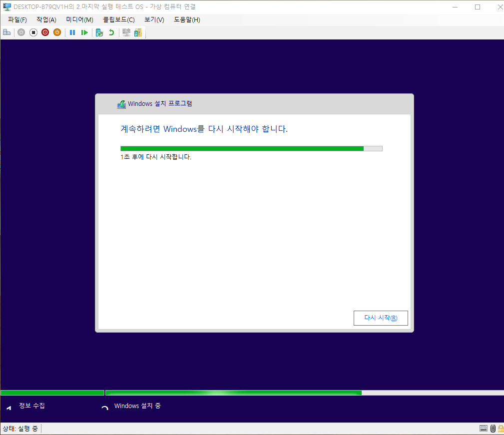Image resolution: width=504 pixels, height=435 pixels.
Task: Open the 클립보드(C) menu
Action: pyautogui.click(x=118, y=20)
